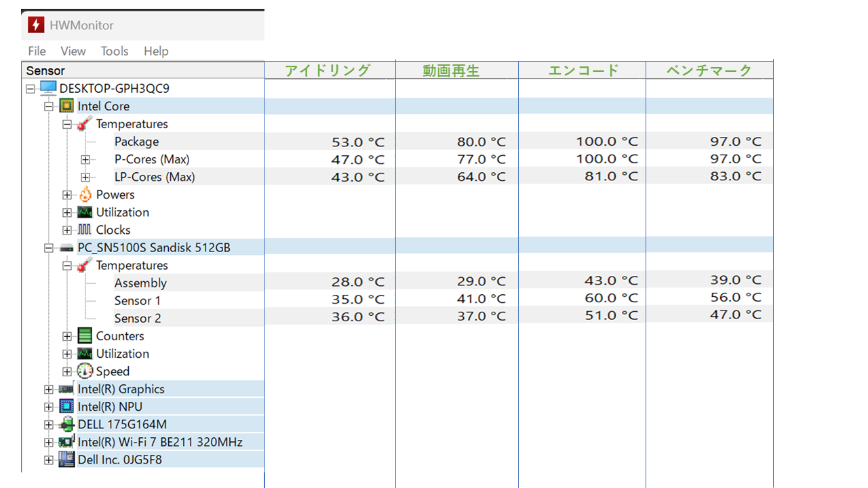Collapse the DESKTOP-GPH3QC9 root node
The image size is (868, 488).
pyautogui.click(x=30, y=89)
